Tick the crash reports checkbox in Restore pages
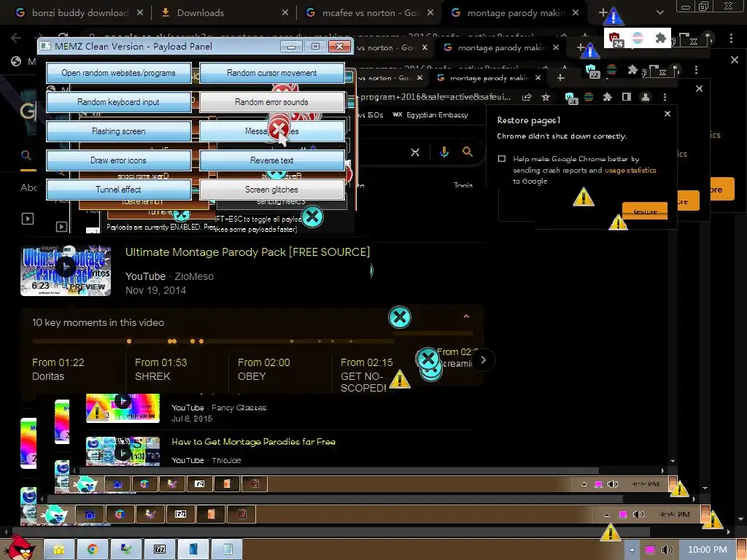This screenshot has width=747, height=560. click(x=502, y=158)
